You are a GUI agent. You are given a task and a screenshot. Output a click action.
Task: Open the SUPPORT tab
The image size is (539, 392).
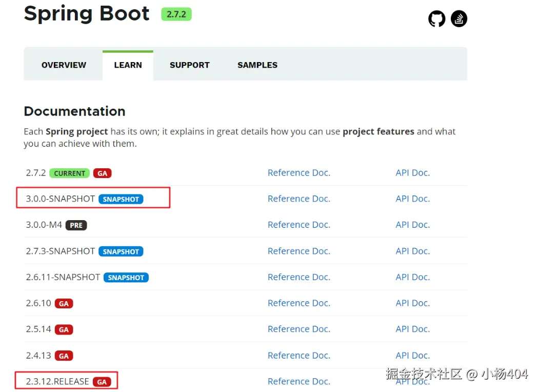click(189, 65)
